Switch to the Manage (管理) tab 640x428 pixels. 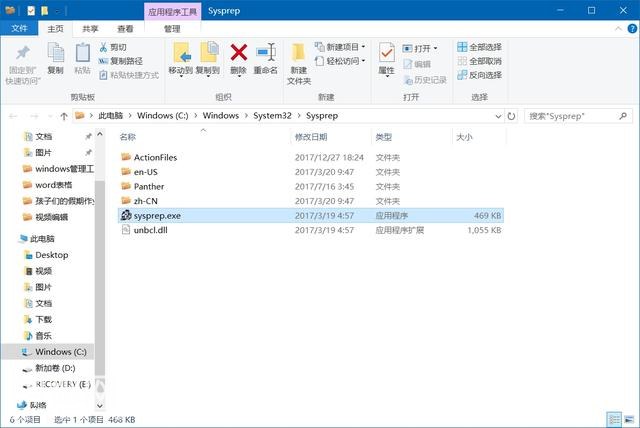(x=172, y=29)
